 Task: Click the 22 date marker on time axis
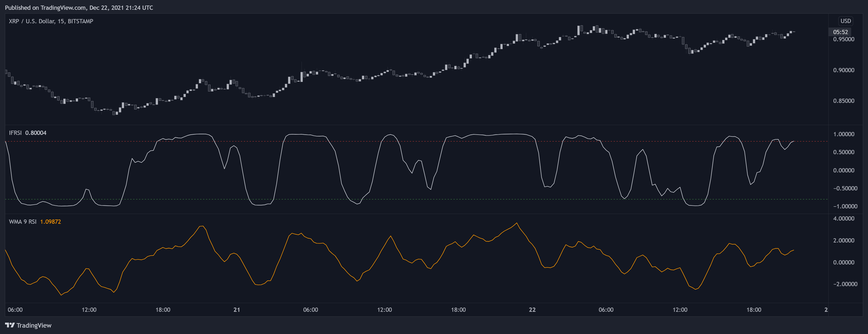(x=532, y=309)
